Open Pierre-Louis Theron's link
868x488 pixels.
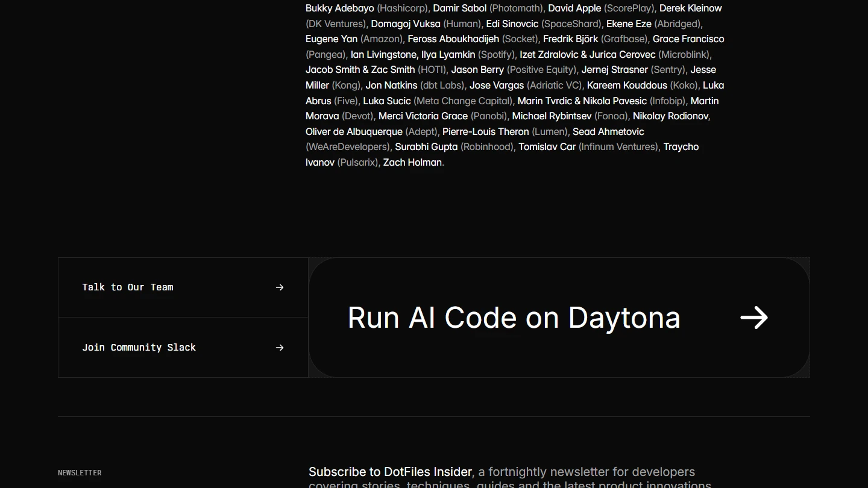pyautogui.click(x=485, y=132)
